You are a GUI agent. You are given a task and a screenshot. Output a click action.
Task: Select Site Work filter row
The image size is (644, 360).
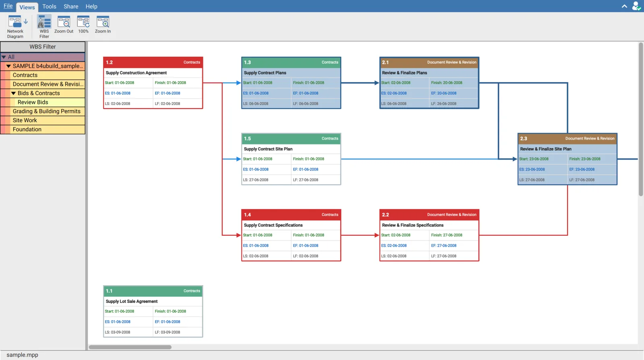43,120
